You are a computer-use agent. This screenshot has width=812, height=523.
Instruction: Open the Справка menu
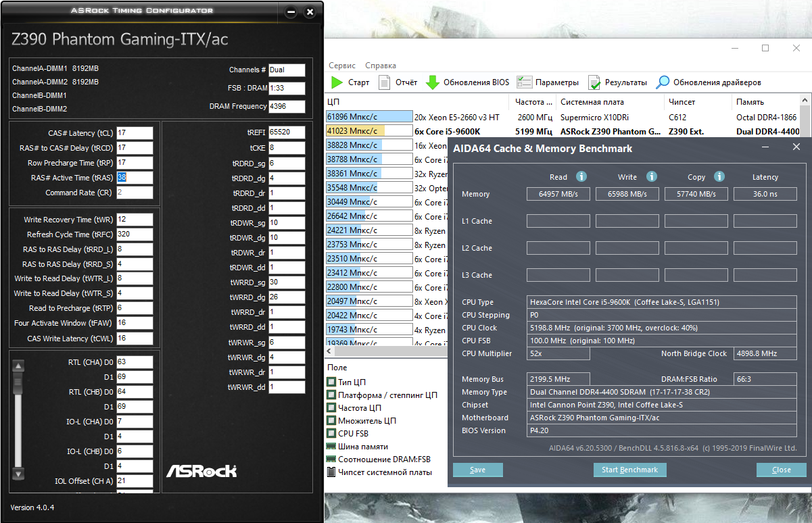(381, 66)
